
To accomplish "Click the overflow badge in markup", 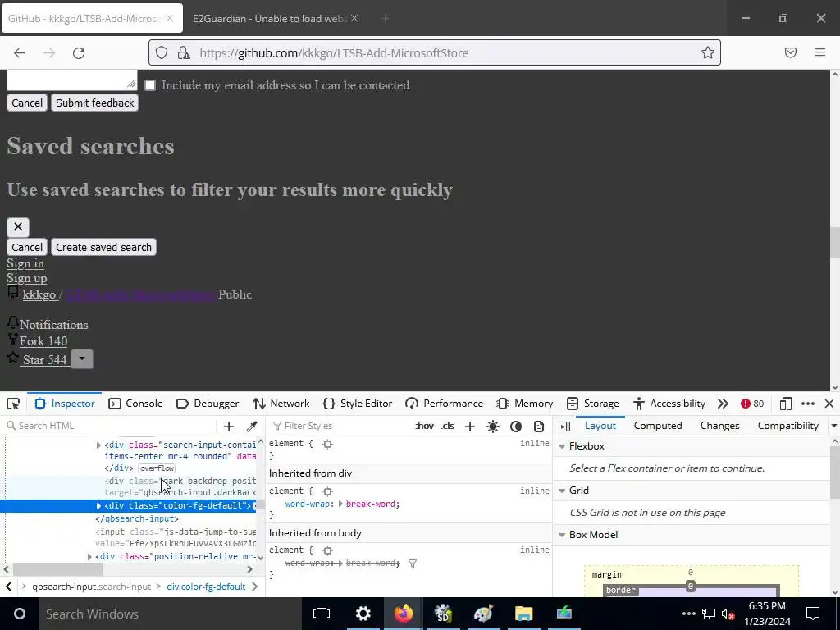I will (157, 468).
